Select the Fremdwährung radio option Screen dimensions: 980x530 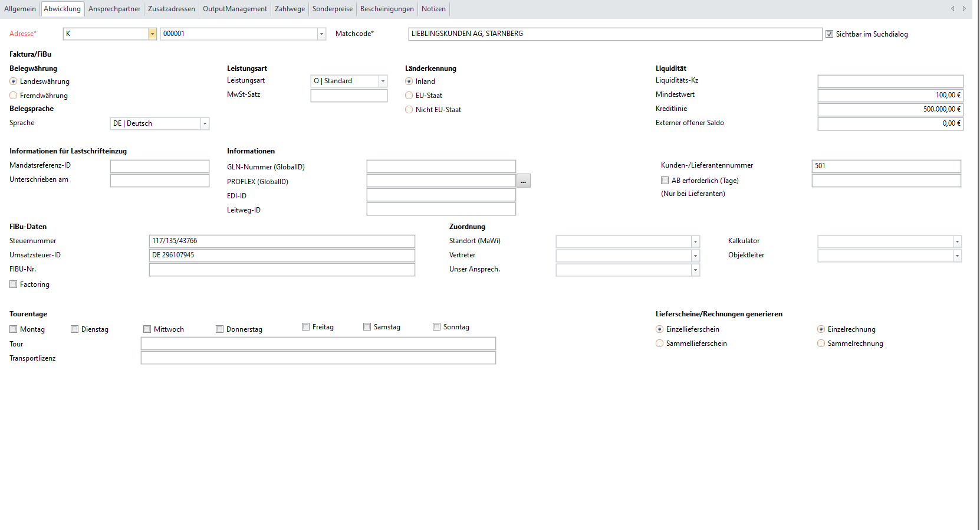coord(14,96)
